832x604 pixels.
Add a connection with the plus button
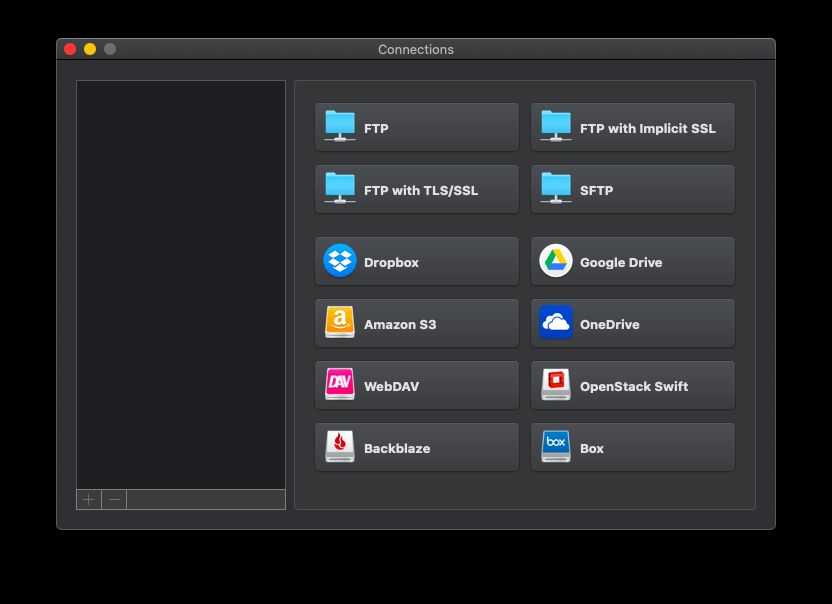[x=89, y=499]
